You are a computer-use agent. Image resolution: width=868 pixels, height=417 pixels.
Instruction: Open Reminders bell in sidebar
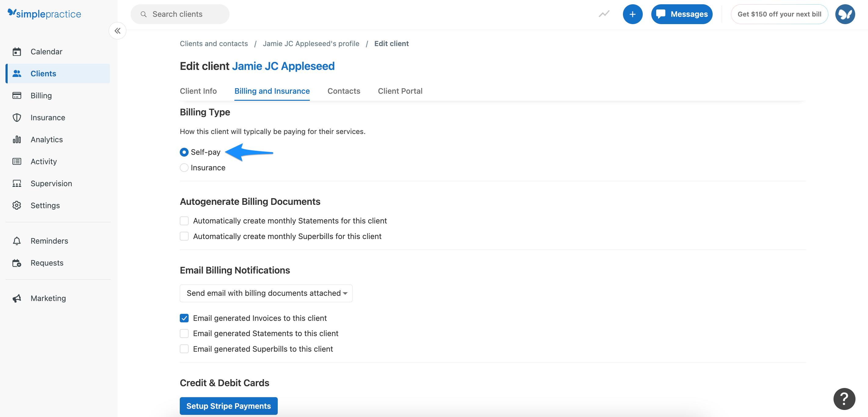(49, 241)
